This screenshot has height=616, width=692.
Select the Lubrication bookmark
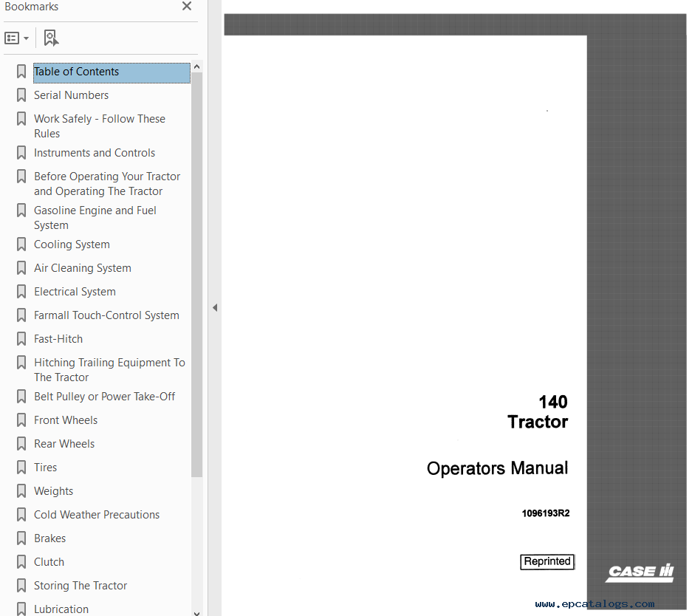coord(61,609)
